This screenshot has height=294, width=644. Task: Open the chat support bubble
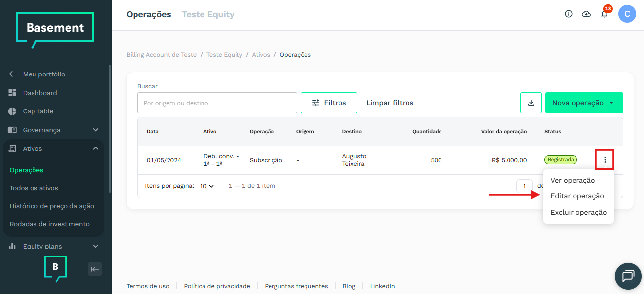628,276
